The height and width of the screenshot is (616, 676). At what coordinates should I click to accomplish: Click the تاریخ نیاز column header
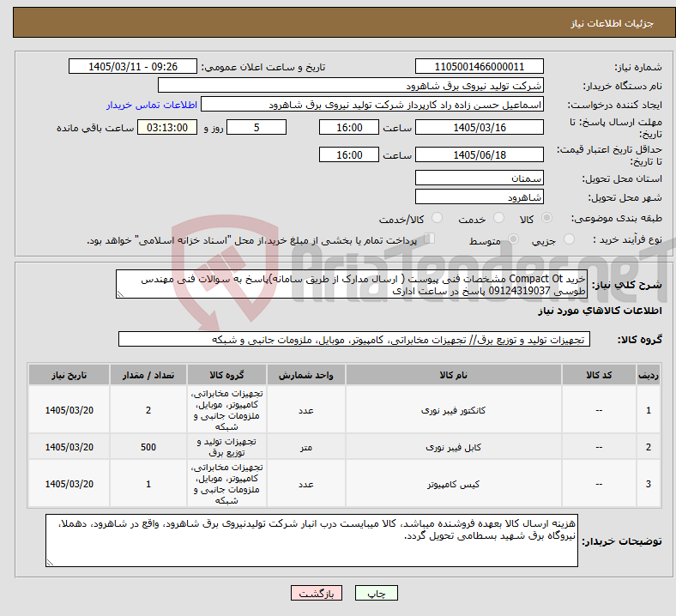point(69,375)
